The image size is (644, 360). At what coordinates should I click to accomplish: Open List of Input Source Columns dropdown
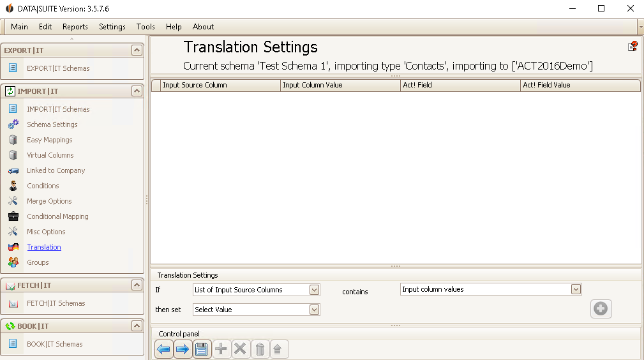tap(314, 290)
